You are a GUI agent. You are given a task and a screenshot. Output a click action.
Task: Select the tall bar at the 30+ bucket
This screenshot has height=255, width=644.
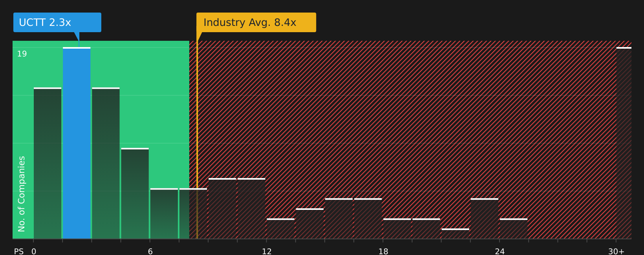(x=624, y=143)
